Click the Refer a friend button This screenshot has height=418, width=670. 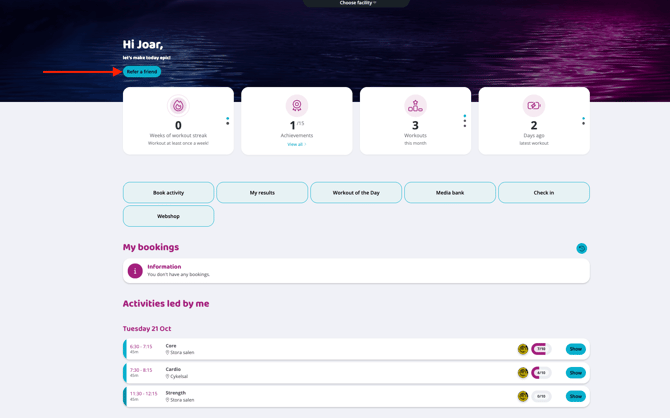click(x=142, y=72)
